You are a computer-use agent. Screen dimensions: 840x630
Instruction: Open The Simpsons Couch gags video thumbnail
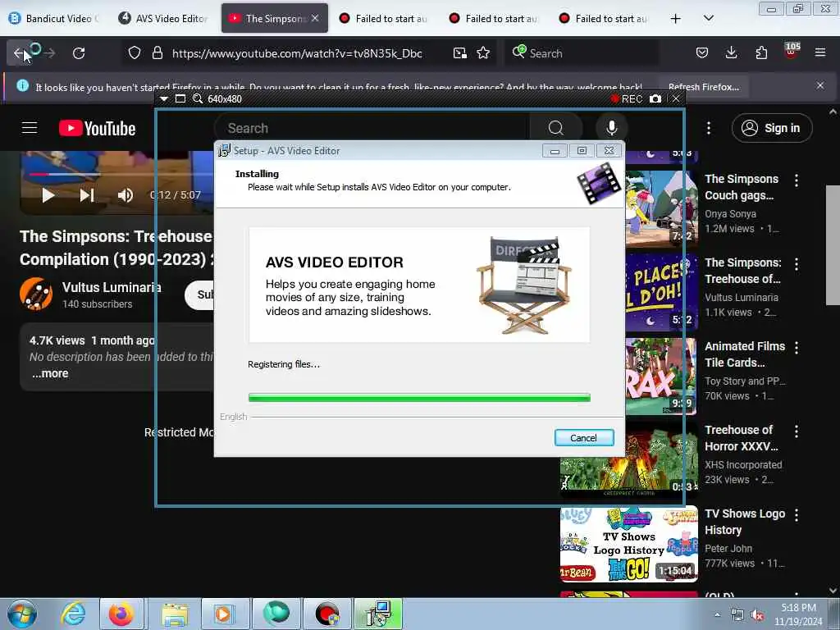pos(661,209)
